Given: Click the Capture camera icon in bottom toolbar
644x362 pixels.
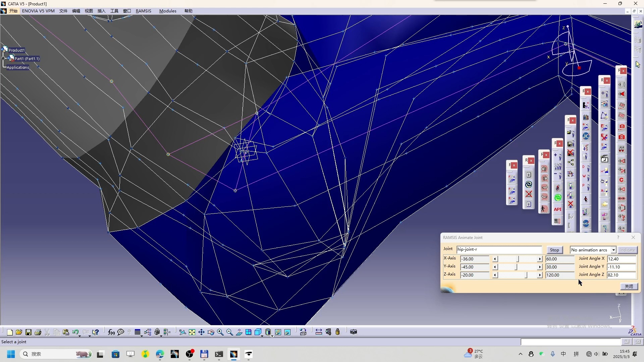Looking at the screenshot, I should [x=353, y=332].
